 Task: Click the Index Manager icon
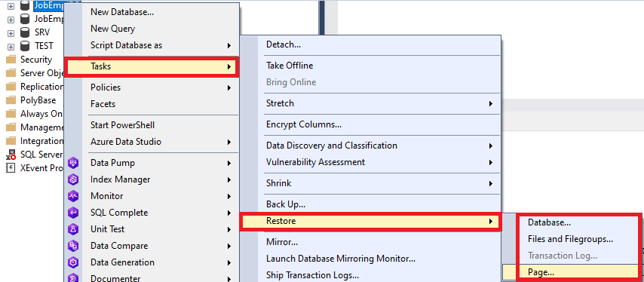[73, 179]
